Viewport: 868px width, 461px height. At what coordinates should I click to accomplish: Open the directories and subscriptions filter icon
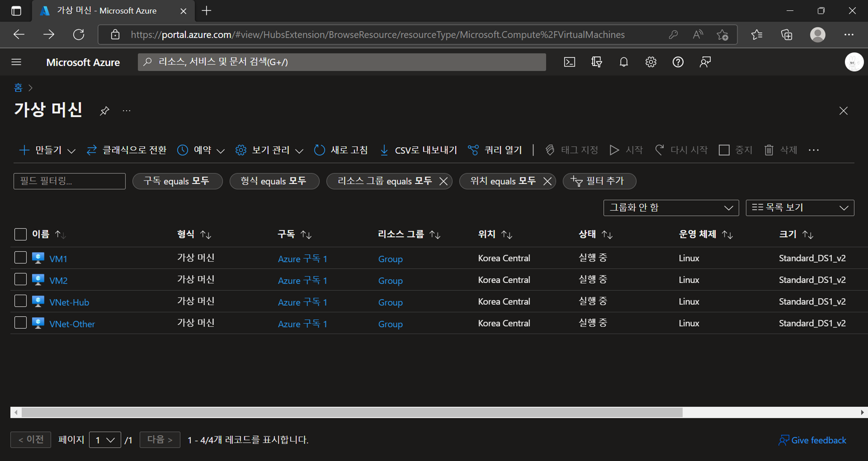tap(597, 62)
